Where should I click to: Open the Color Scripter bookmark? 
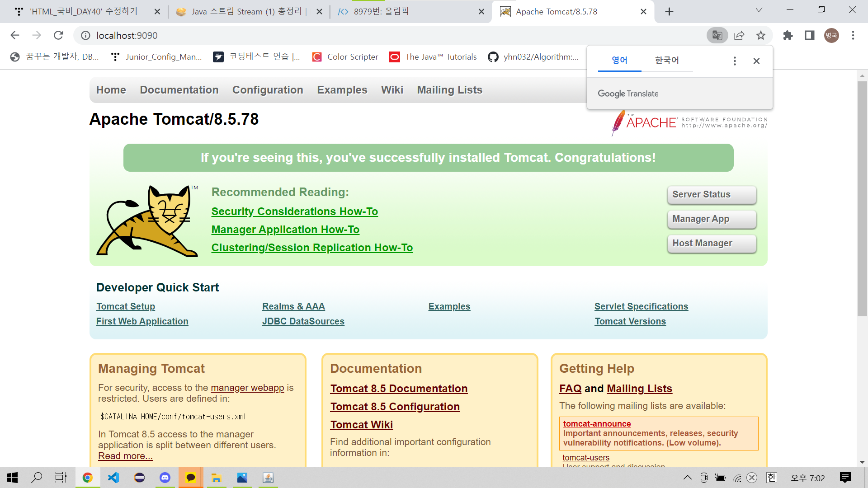click(345, 57)
